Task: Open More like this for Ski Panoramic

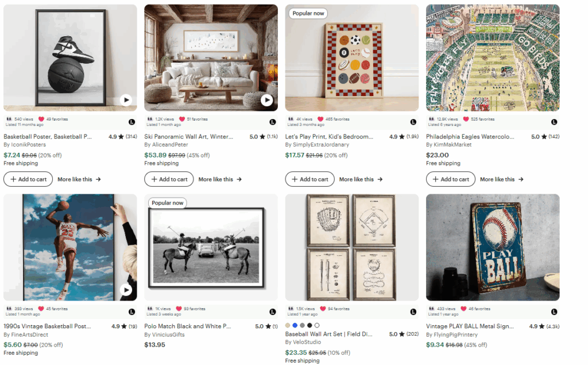Action: (x=220, y=179)
